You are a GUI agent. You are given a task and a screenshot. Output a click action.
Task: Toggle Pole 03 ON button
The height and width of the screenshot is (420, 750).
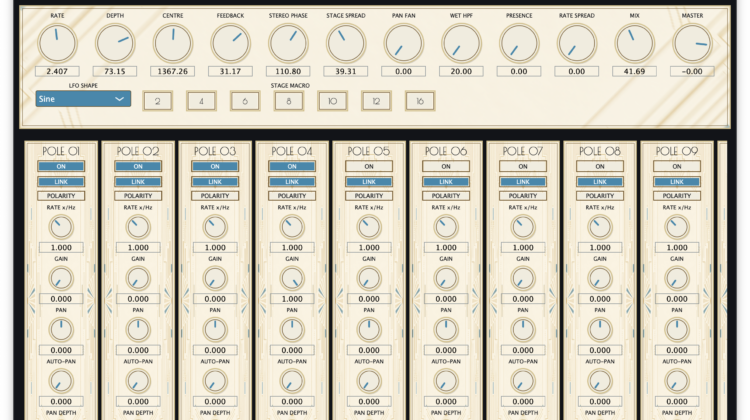click(x=215, y=166)
